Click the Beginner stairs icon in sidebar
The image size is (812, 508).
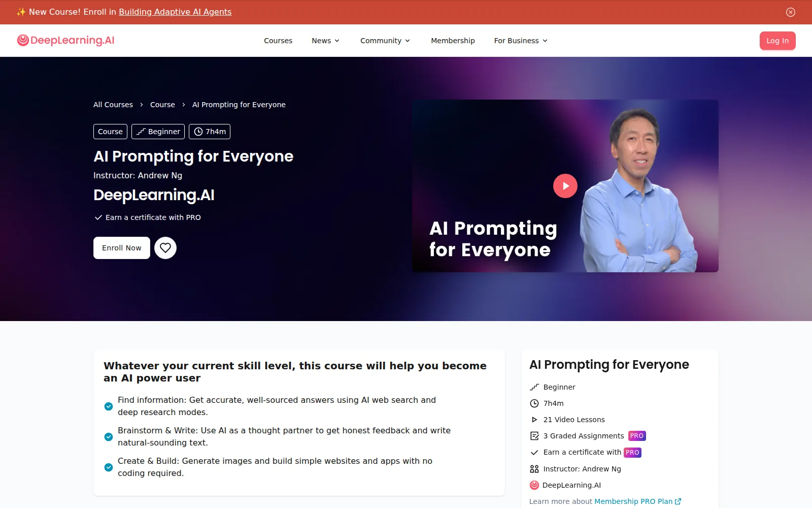click(534, 387)
